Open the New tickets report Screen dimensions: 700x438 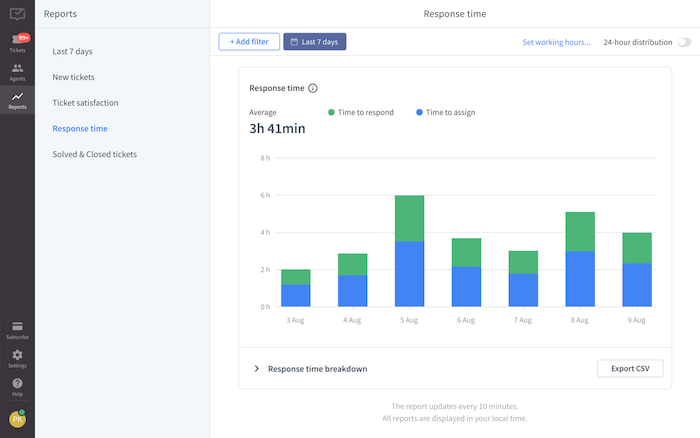click(73, 77)
